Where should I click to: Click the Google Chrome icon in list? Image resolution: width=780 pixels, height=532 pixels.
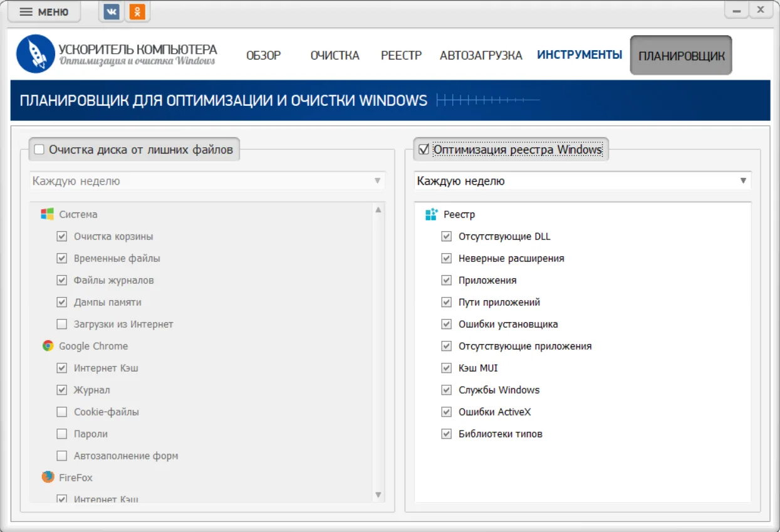48,346
